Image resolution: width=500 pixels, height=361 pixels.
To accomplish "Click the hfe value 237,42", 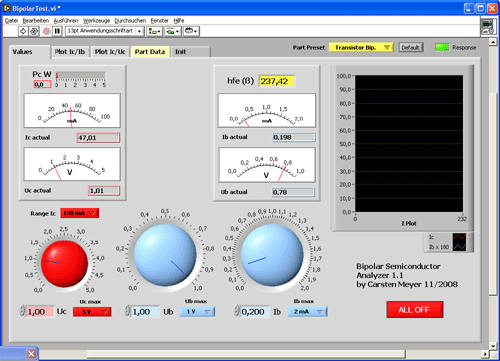I will point(277,81).
